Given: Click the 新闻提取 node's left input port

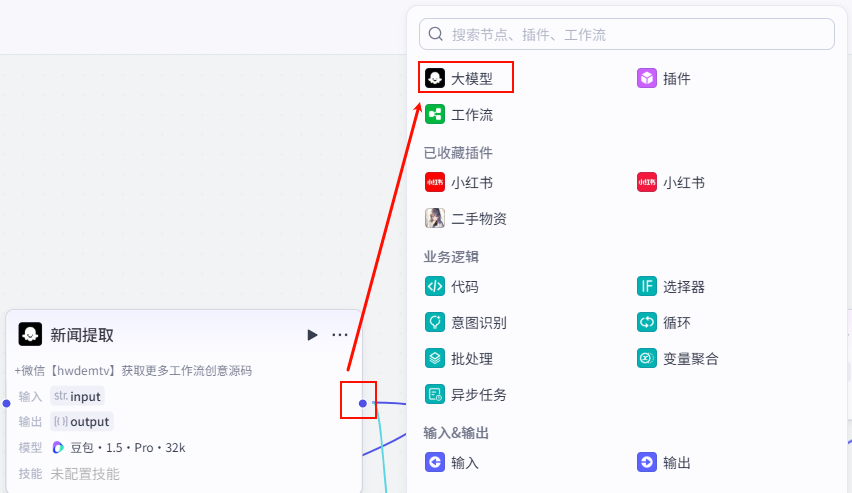Looking at the screenshot, I should point(7,403).
